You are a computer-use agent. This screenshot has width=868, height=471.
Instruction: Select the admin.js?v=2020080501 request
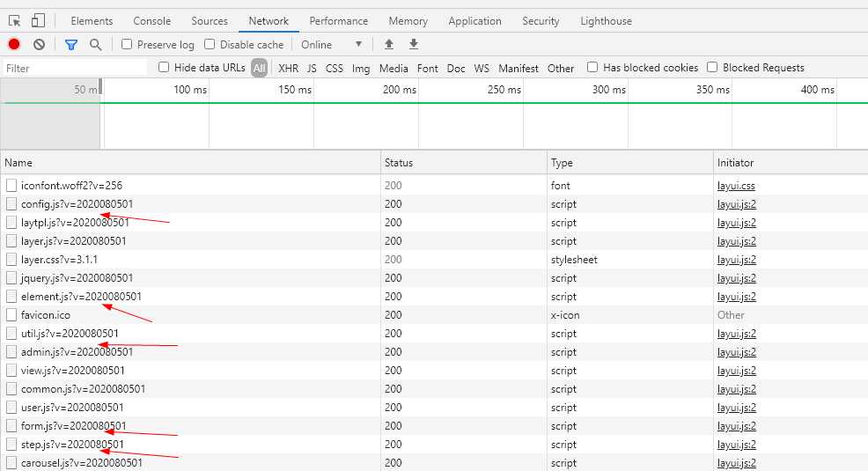point(77,352)
